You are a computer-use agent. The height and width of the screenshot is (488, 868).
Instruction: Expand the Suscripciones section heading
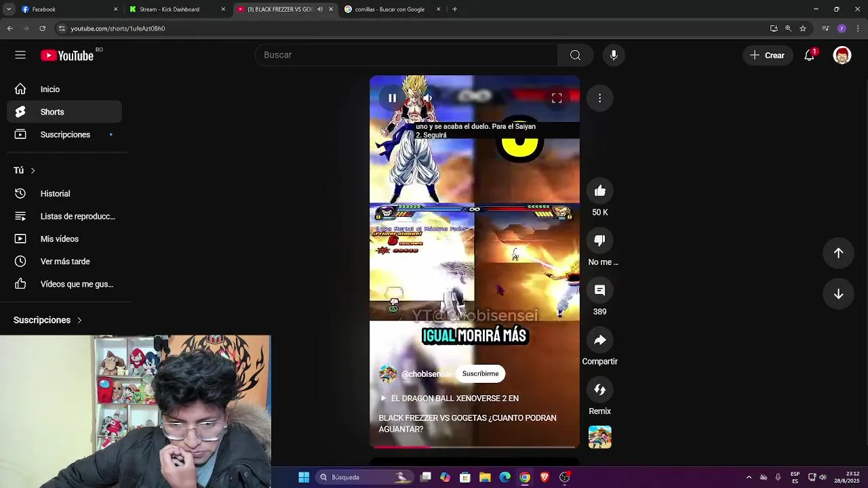(x=47, y=320)
